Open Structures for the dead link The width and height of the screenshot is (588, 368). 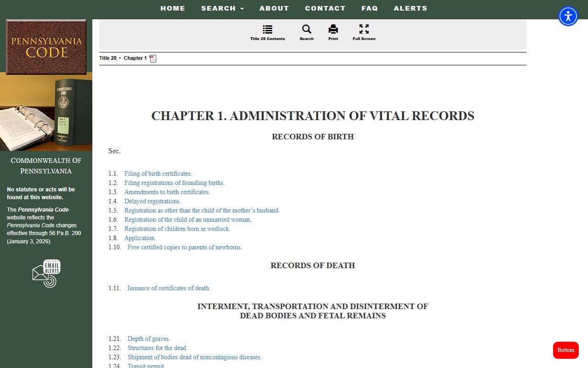158,348
